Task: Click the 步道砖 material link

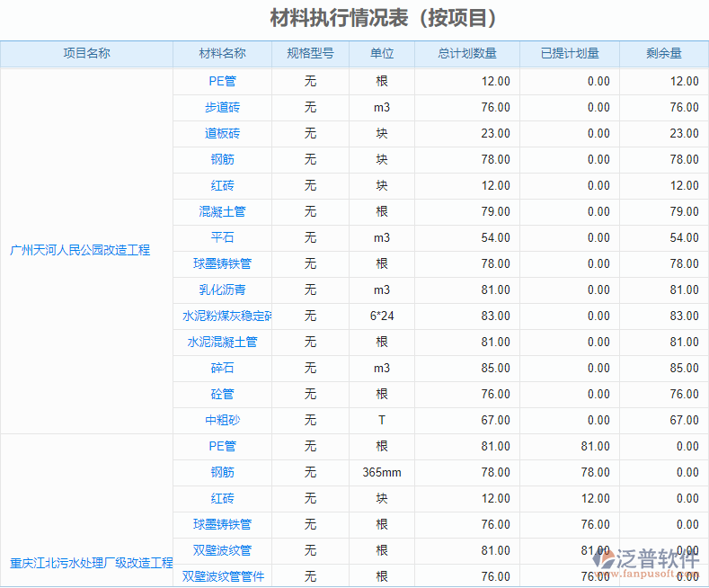Action: (222, 107)
